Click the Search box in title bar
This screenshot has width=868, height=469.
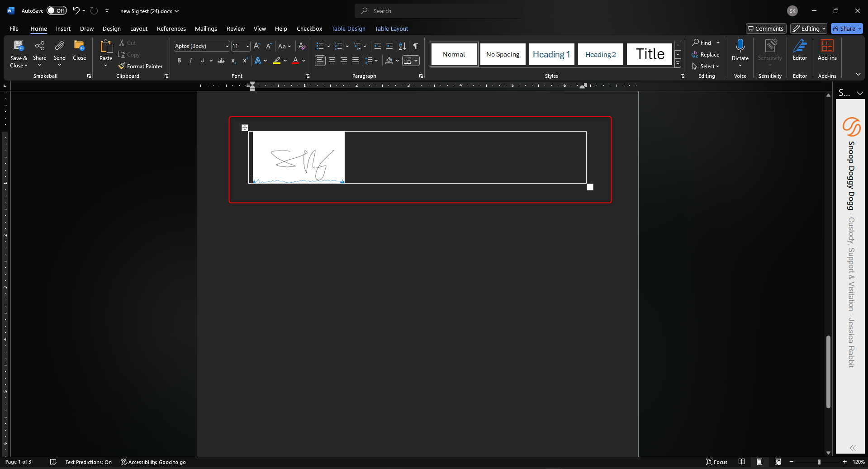[439, 11]
